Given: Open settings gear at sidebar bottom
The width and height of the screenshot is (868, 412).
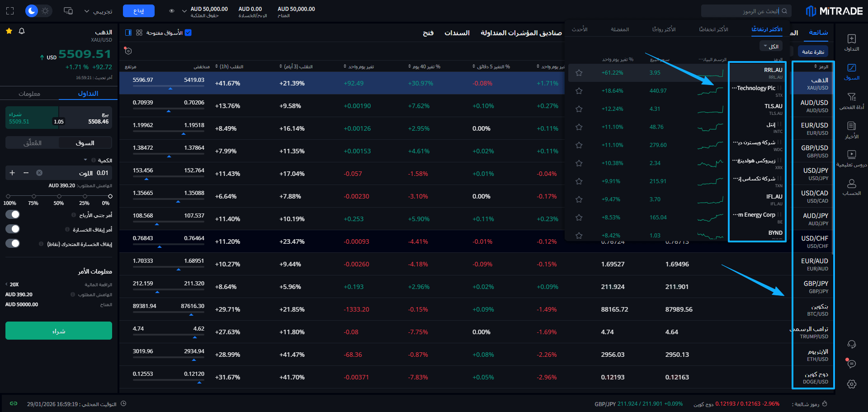Looking at the screenshot, I should coord(851,384).
